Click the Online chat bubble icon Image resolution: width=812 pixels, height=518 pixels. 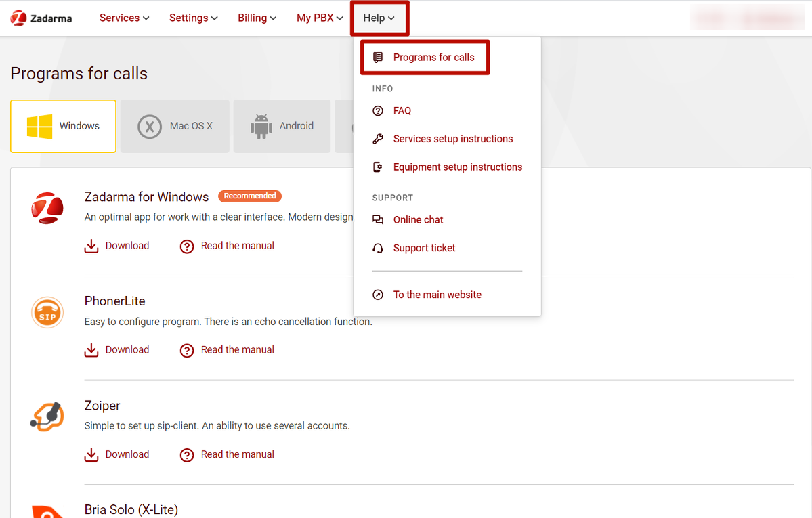pos(378,220)
